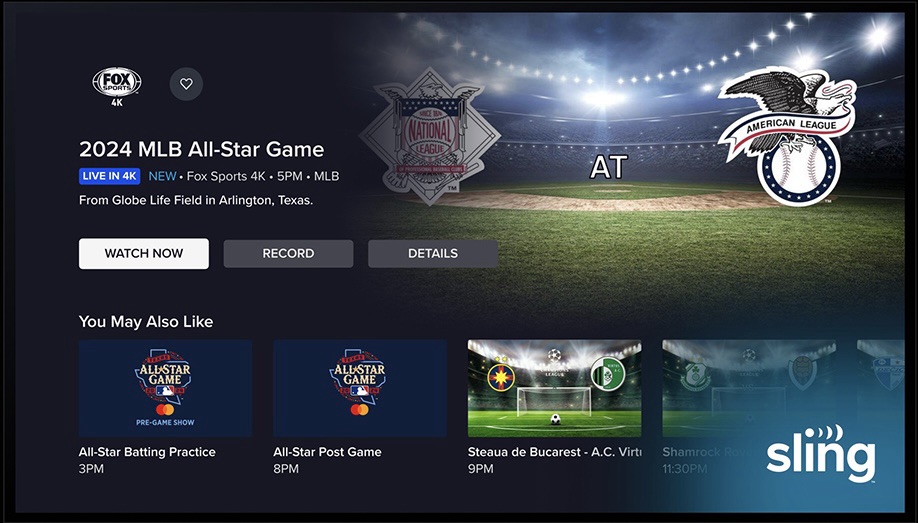
Task: Select the LIVE IN 4K badge
Action: [109, 176]
